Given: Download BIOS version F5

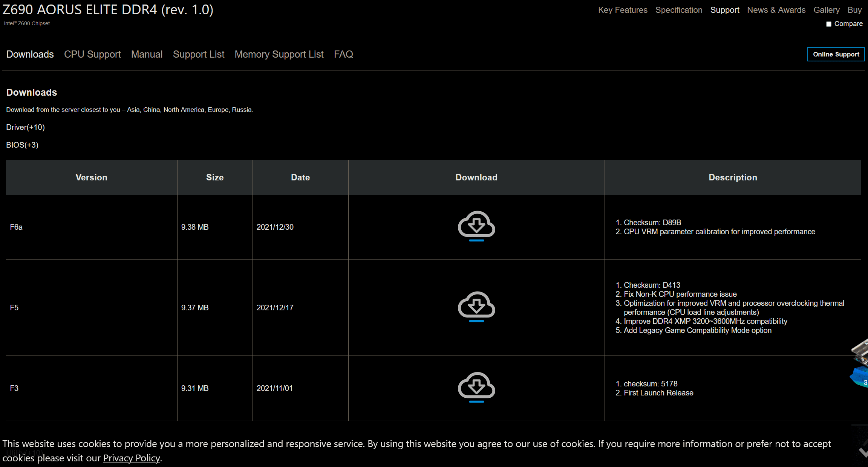Looking at the screenshot, I should coord(476,307).
